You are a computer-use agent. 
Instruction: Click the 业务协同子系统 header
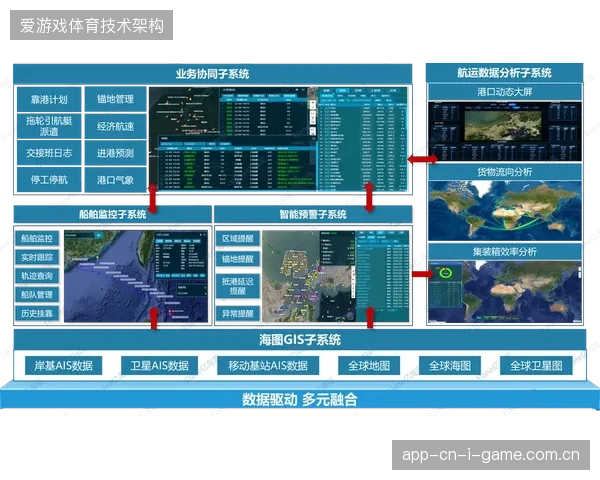pos(212,74)
